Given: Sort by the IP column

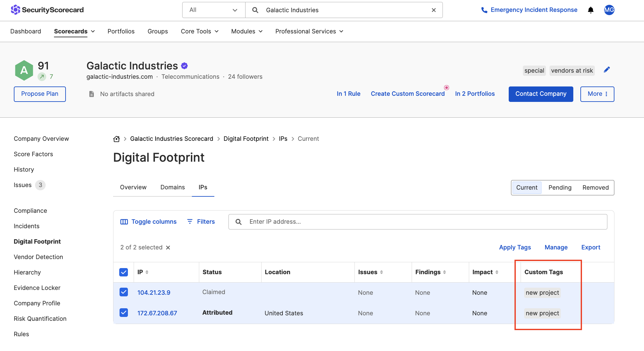Looking at the screenshot, I should (147, 272).
